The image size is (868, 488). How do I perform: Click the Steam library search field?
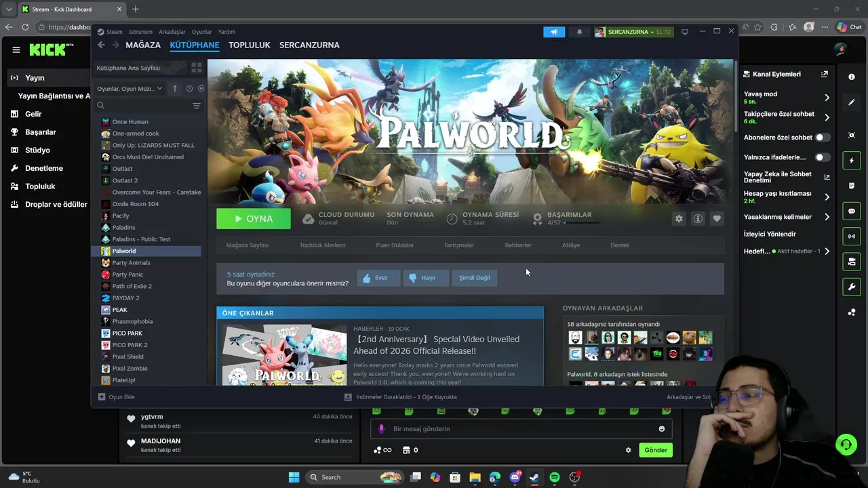(x=149, y=106)
